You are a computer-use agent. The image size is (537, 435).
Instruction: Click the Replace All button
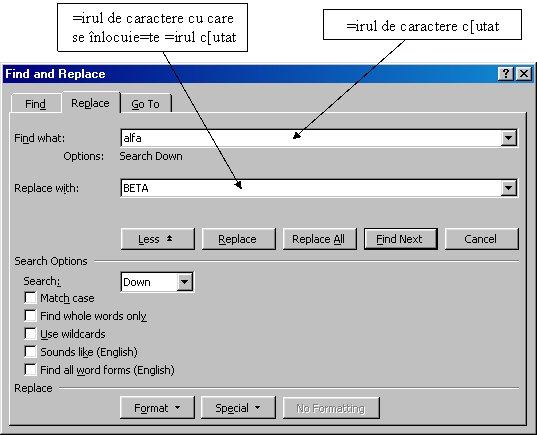click(319, 239)
